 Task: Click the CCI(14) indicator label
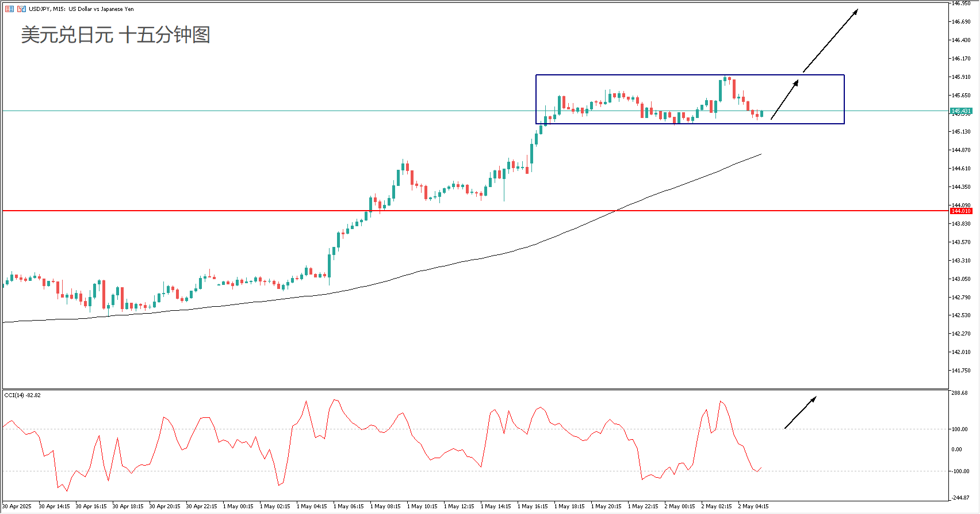22,395
